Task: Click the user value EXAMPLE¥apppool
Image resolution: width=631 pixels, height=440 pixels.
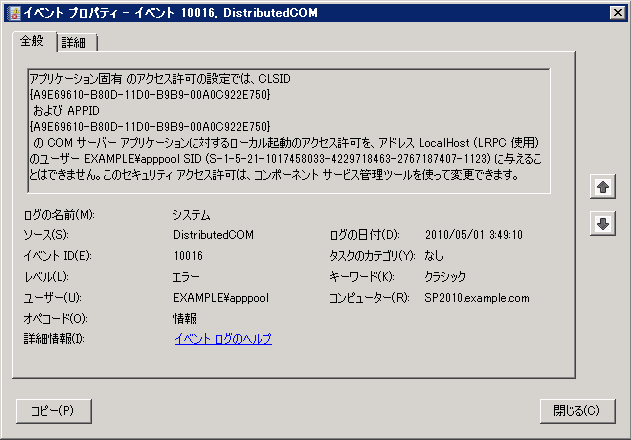Action: (221, 298)
